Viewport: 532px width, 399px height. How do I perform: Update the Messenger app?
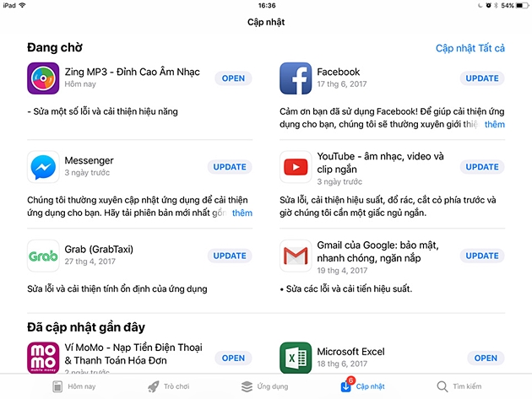tap(230, 167)
